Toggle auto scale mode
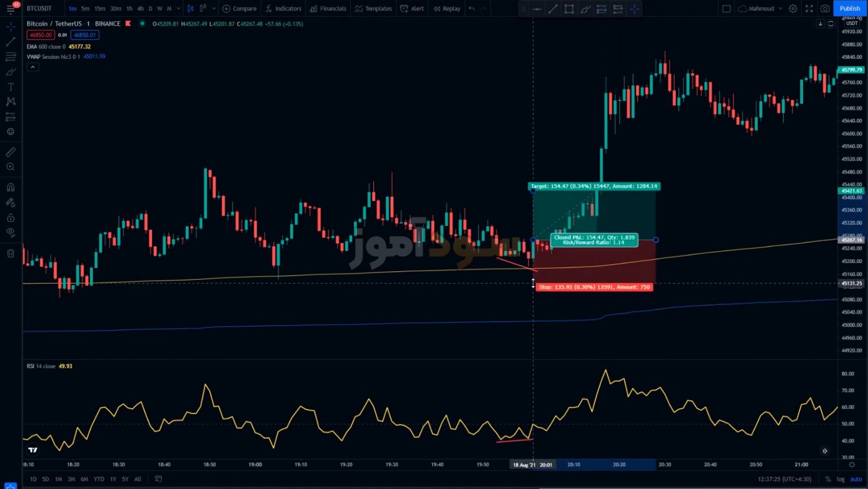Screen dimensions: 868x489 tap(856, 479)
